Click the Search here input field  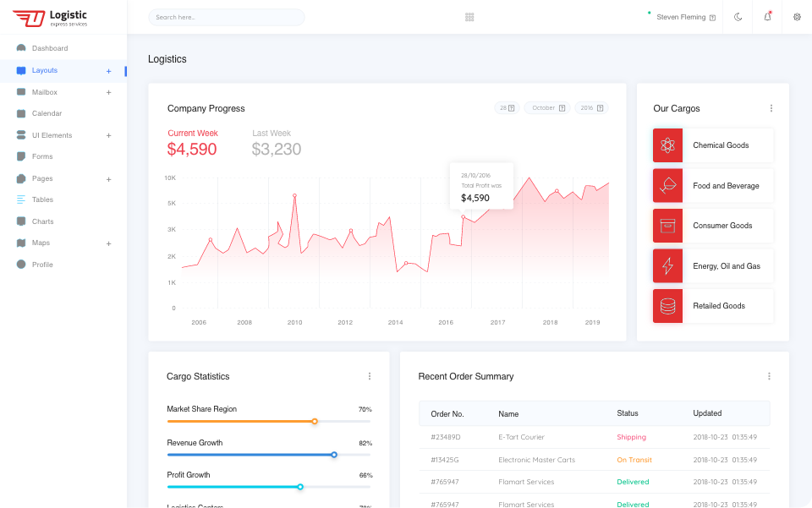tap(226, 17)
